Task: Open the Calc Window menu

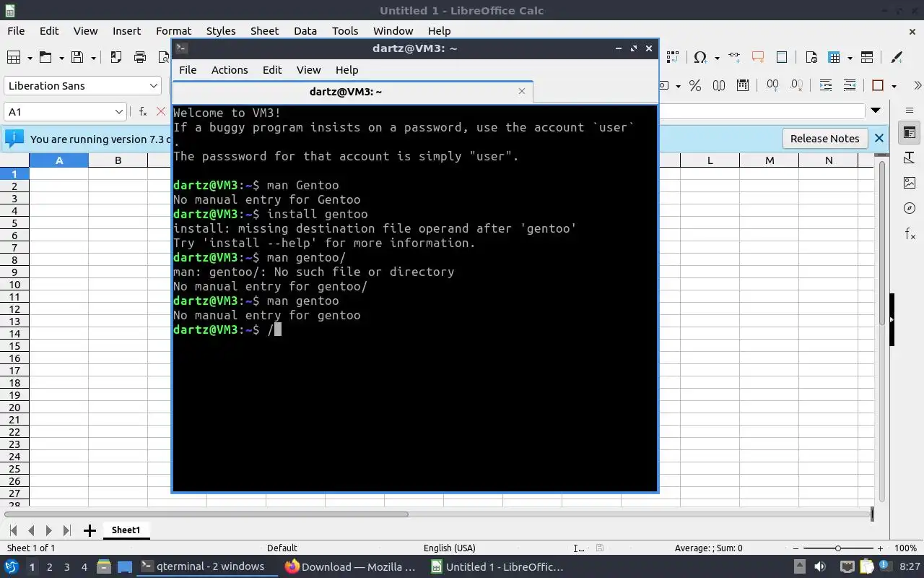Action: 393,30
